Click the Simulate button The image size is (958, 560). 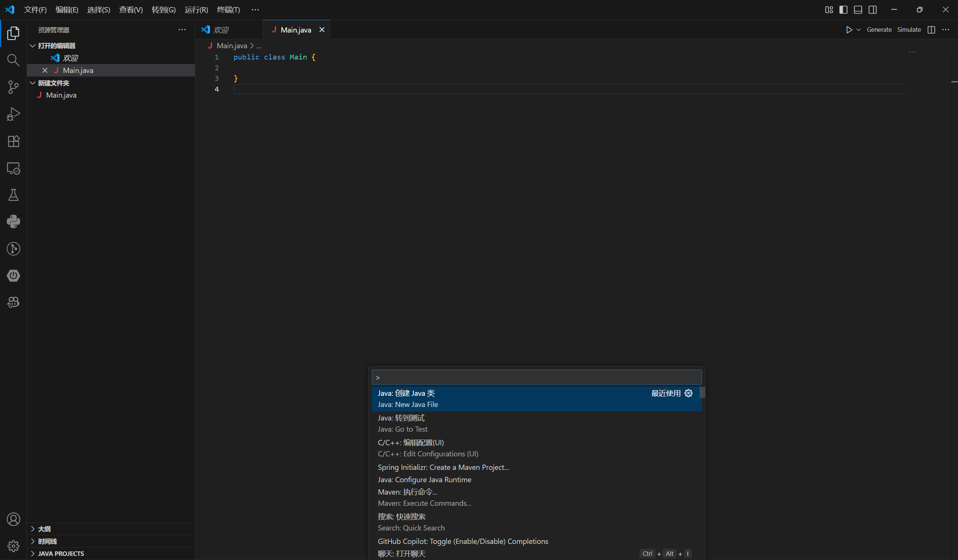point(909,30)
